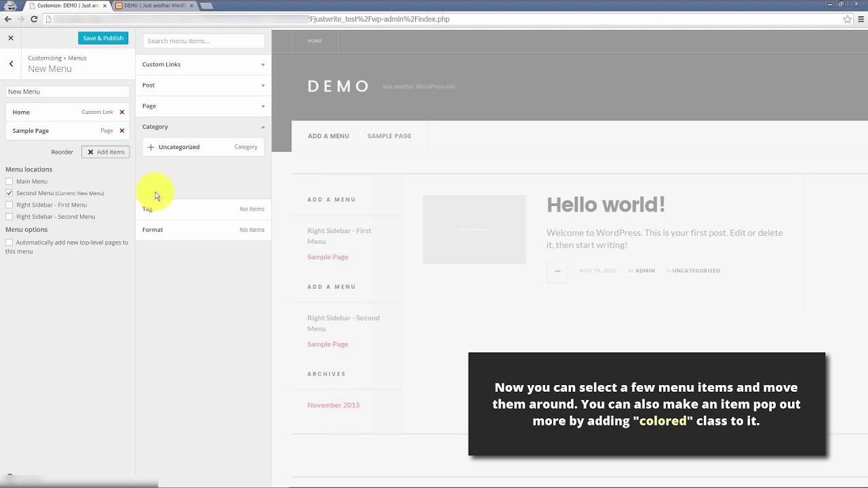The image size is (868, 488).
Task: Click the Add Items button
Action: coord(105,152)
